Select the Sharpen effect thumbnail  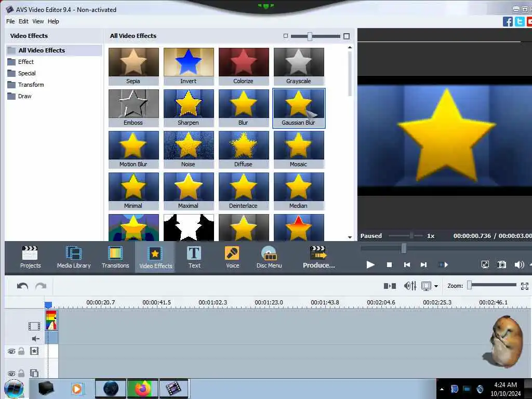point(189,108)
